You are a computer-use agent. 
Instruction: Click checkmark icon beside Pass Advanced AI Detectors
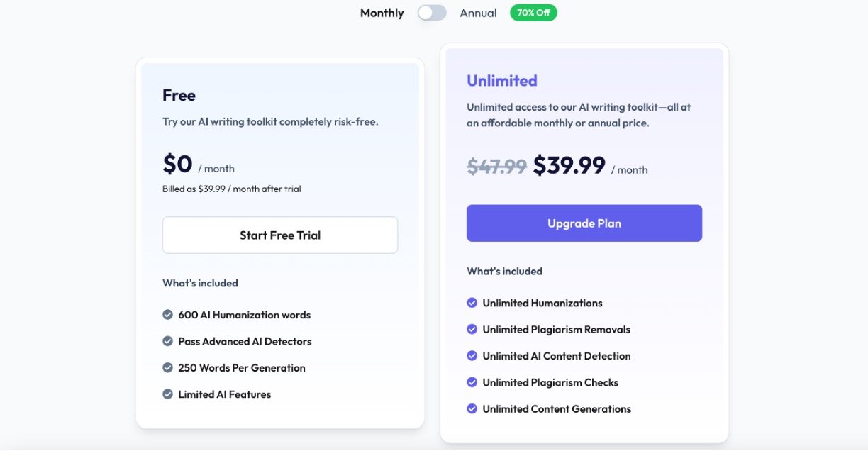coord(168,341)
